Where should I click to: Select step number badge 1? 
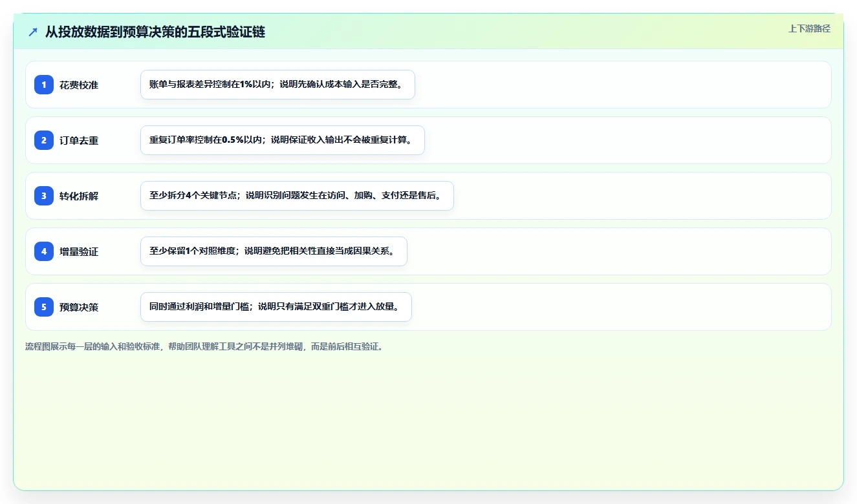(44, 85)
